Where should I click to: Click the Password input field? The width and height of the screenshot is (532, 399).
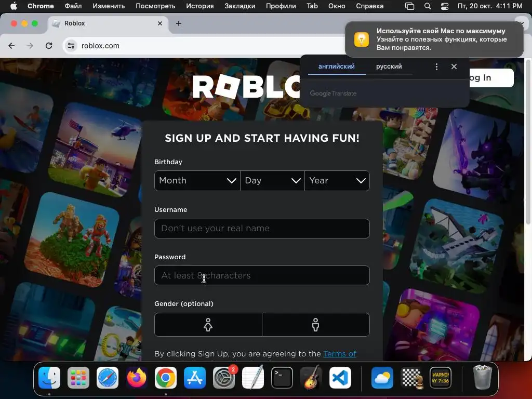click(262, 275)
